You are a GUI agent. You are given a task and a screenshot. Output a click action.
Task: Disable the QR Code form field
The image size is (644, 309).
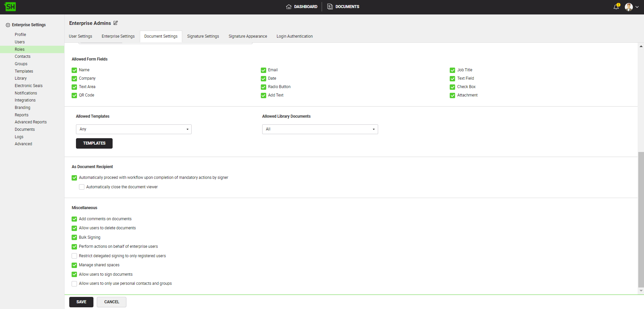point(74,95)
